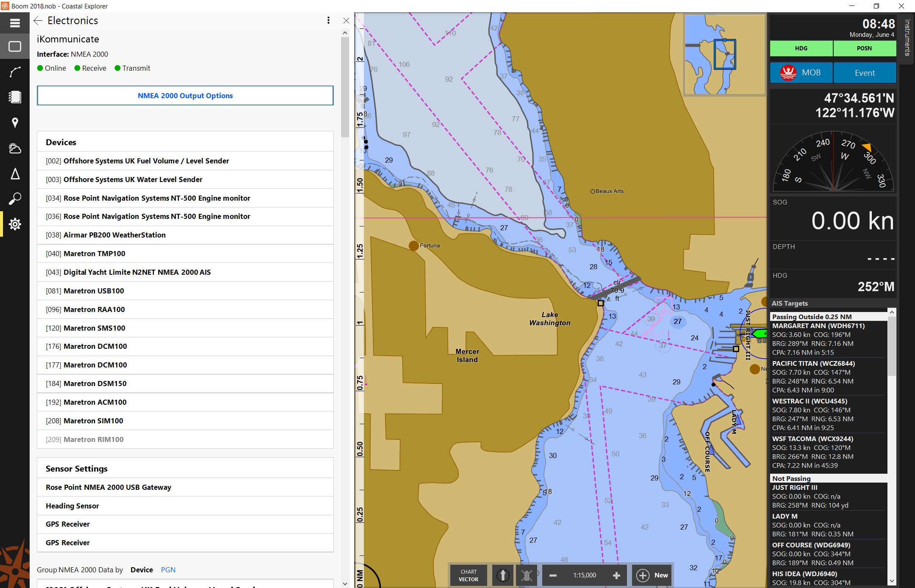Zoom out chart with minus button

click(553, 575)
